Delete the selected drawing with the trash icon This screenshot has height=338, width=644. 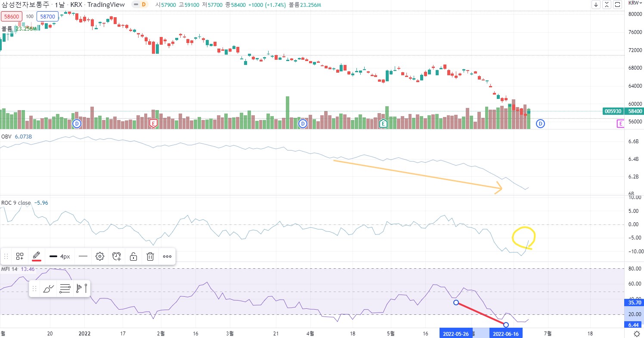150,257
